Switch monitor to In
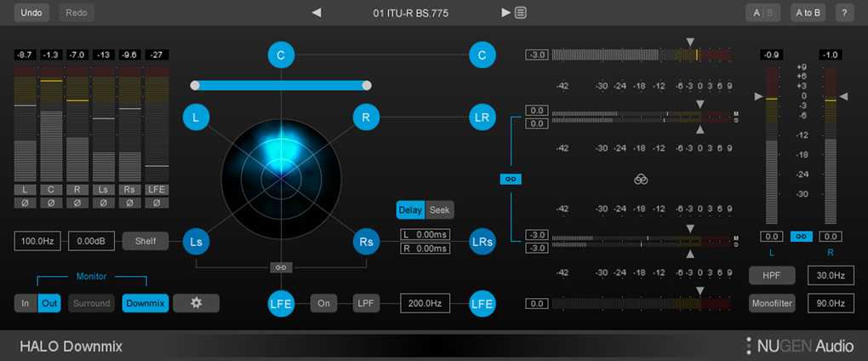868x361 pixels. [x=26, y=303]
